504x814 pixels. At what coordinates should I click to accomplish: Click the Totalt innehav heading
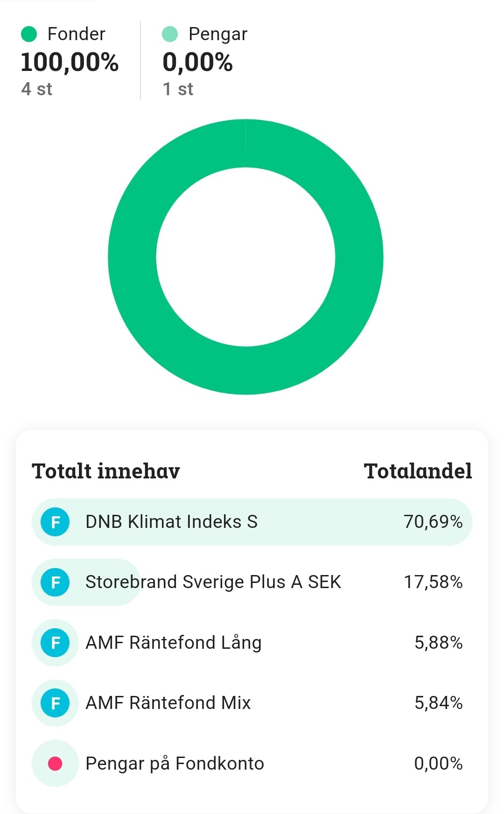click(x=106, y=471)
